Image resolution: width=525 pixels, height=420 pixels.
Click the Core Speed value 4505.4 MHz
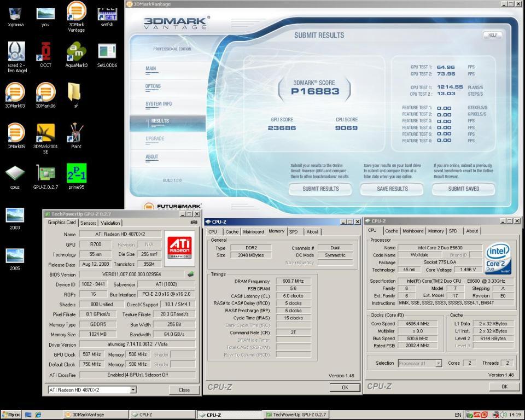click(417, 324)
